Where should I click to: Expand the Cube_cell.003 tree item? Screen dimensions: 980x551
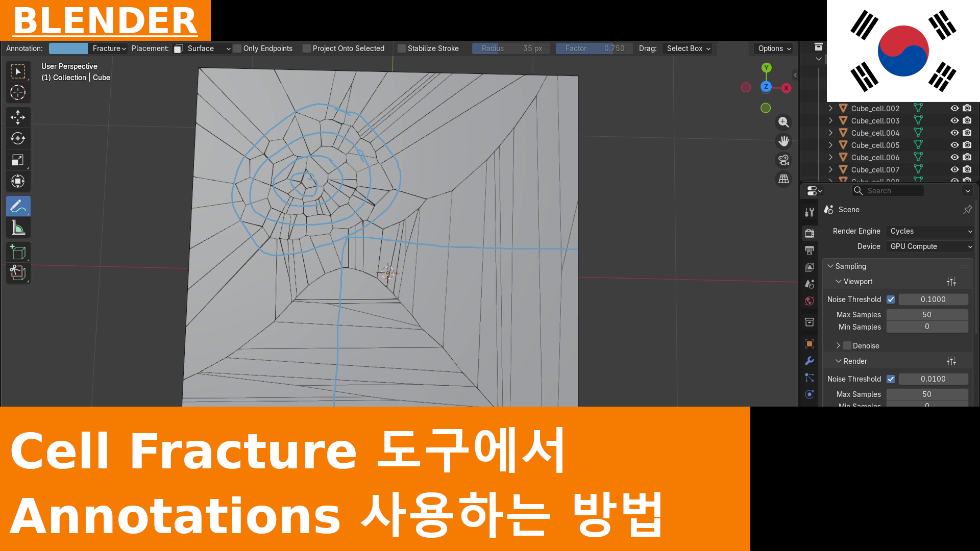[830, 120]
